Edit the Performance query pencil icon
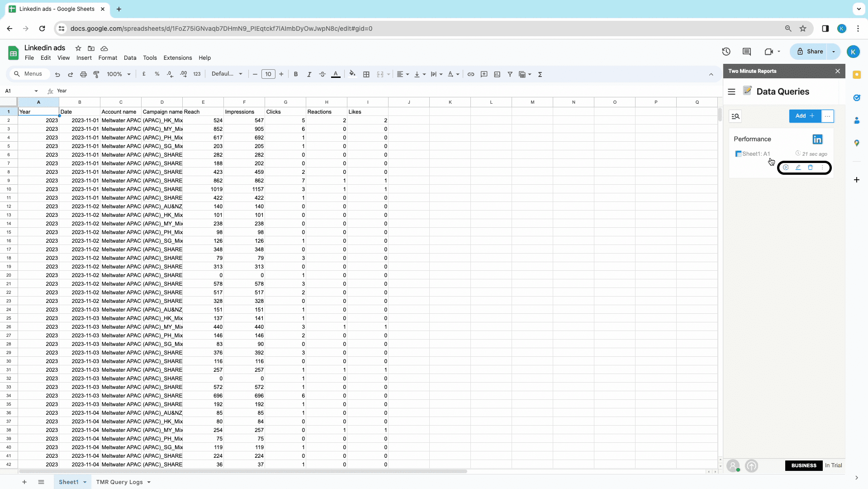The image size is (868, 489). (x=798, y=168)
